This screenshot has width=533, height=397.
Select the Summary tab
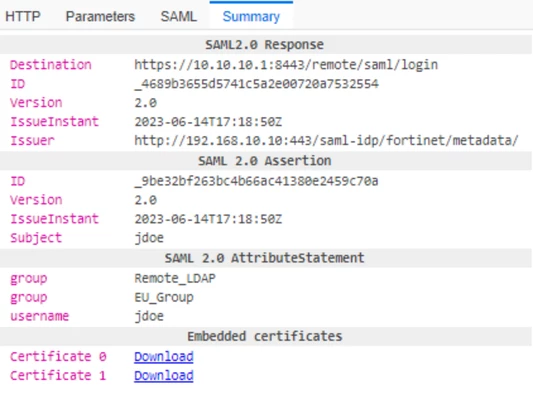pyautogui.click(x=251, y=16)
